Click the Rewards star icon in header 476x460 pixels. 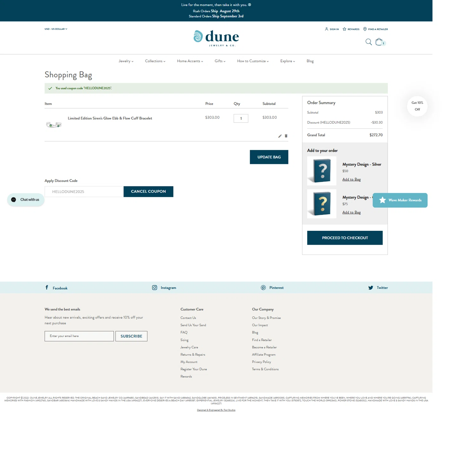(x=344, y=29)
